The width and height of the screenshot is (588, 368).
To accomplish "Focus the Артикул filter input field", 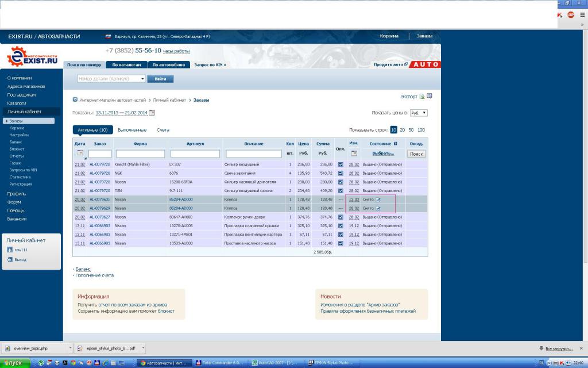I will click(195, 154).
